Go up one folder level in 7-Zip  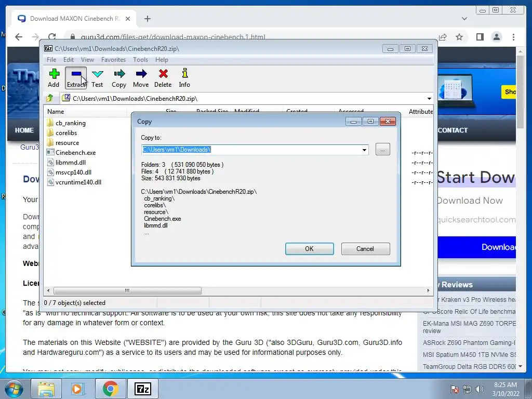pos(50,98)
